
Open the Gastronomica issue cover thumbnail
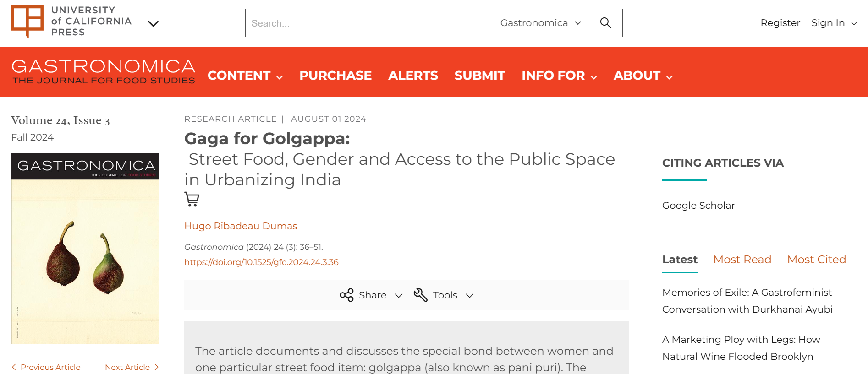(85, 249)
